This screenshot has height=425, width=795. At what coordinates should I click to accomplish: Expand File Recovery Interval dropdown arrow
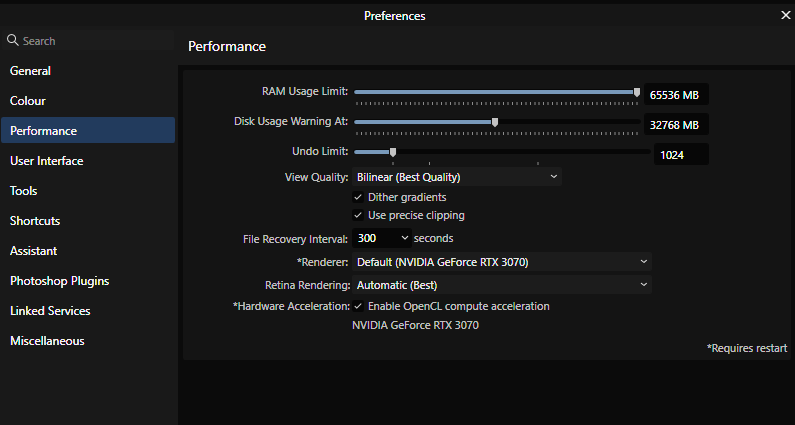point(405,238)
